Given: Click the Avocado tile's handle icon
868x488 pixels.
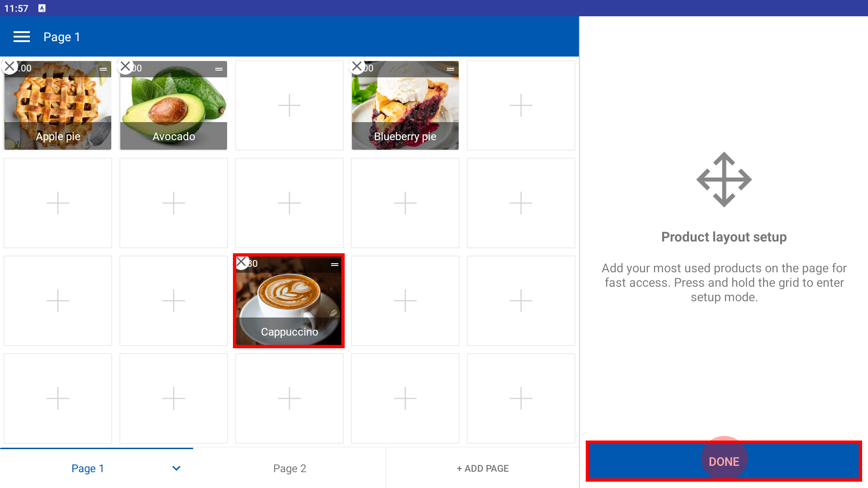Looking at the screenshot, I should pos(219,69).
